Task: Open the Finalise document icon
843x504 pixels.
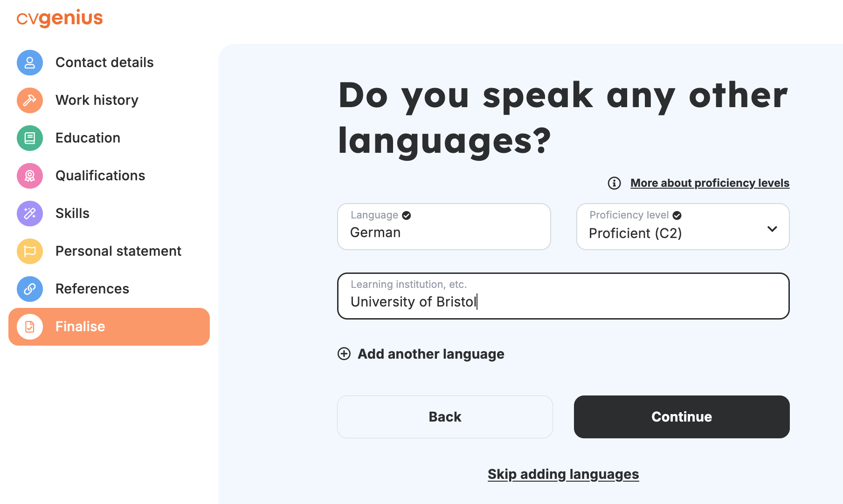Action: 29,327
